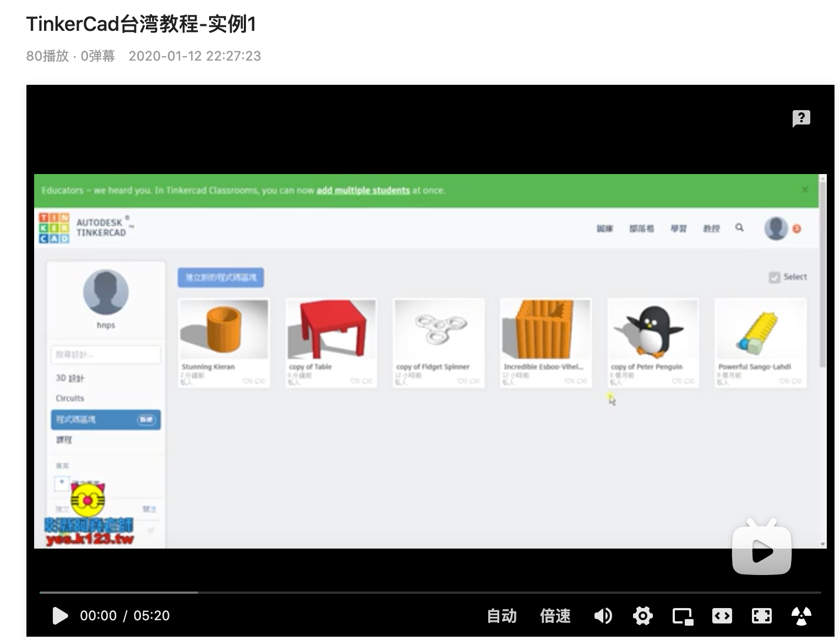Click the add multiple students link

[362, 190]
